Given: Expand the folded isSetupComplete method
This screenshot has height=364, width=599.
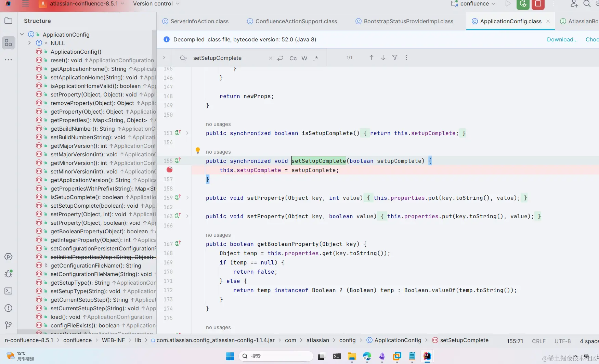Looking at the screenshot, I should point(187,133).
